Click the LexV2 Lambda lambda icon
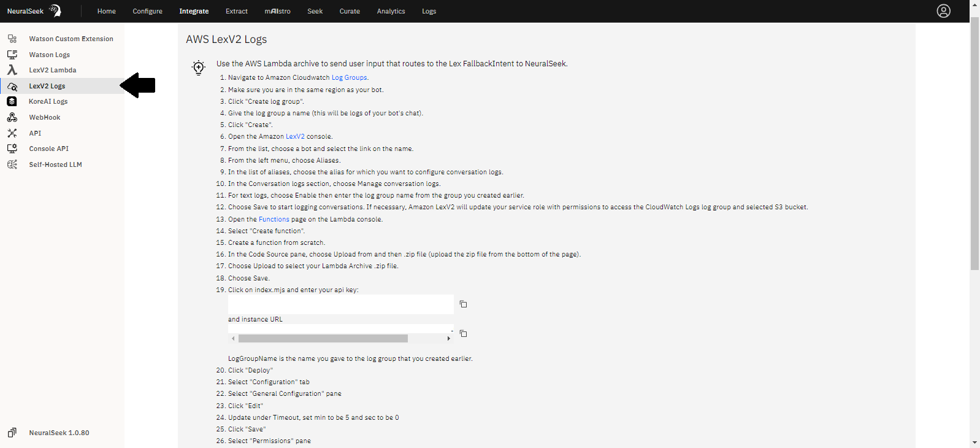This screenshot has height=448, width=980. click(x=12, y=70)
